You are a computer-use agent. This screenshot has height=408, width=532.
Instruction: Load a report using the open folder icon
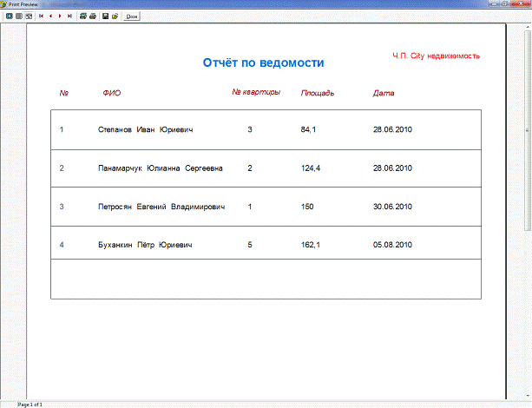115,16
